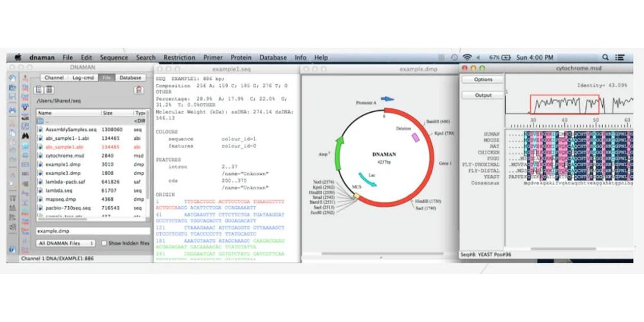Image resolution: width=644 pixels, height=322 pixels.
Task: Click the blue printer icon in the left toolbar
Action: pyautogui.click(x=12, y=110)
